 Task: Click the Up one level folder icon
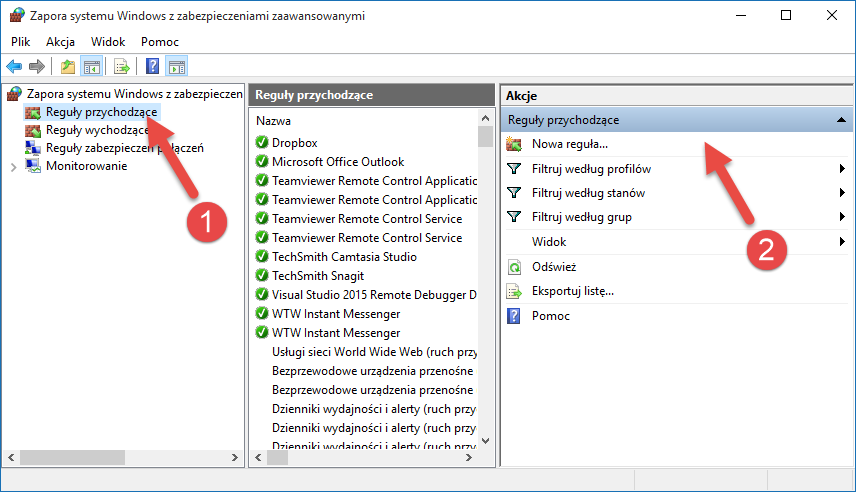pos(67,67)
